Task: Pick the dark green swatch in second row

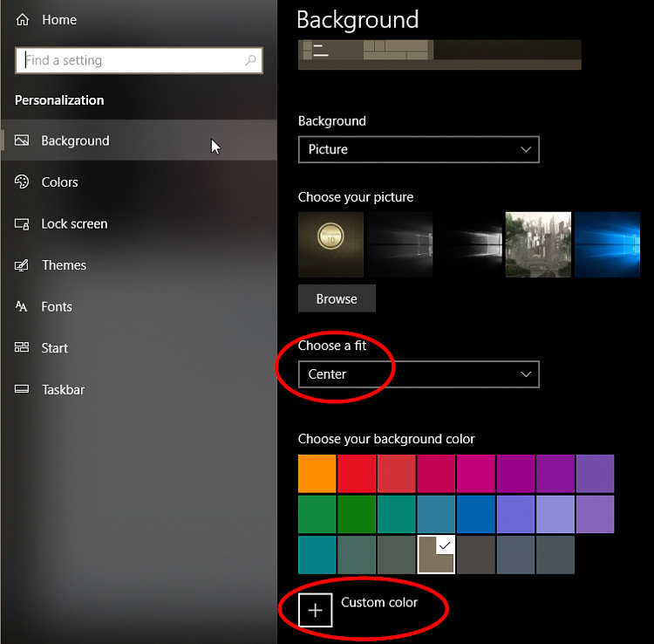Action: [357, 514]
